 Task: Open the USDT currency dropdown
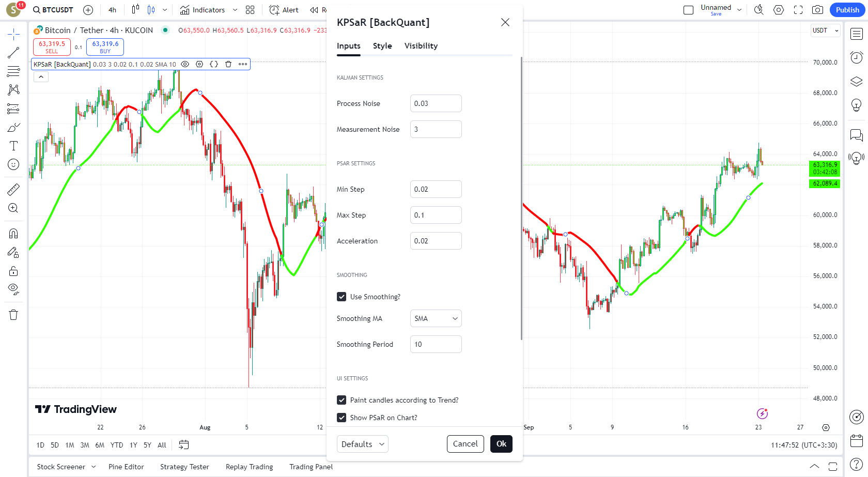(825, 30)
